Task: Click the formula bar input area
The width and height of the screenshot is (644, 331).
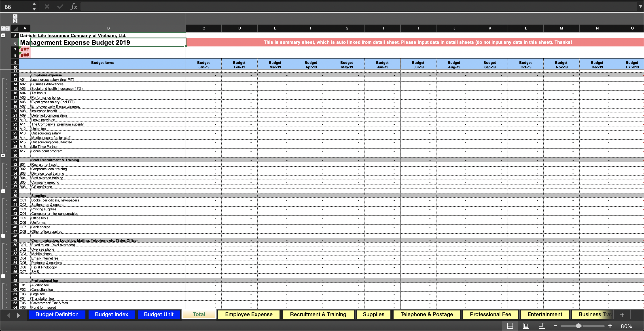Action: coord(359,6)
